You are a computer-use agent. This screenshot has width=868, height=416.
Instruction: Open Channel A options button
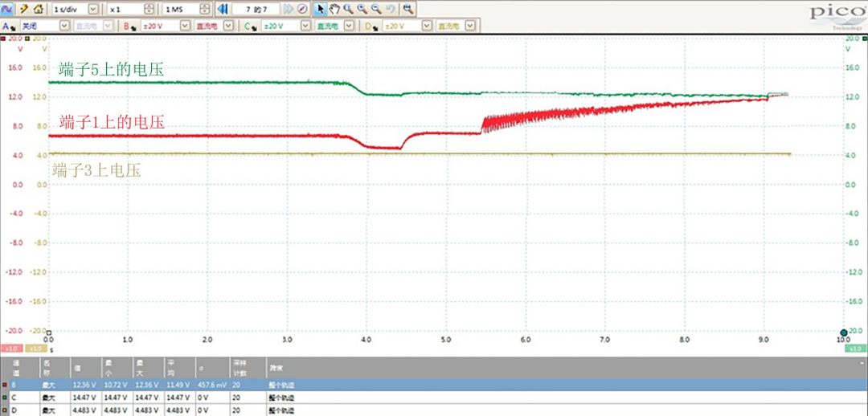click(x=8, y=26)
